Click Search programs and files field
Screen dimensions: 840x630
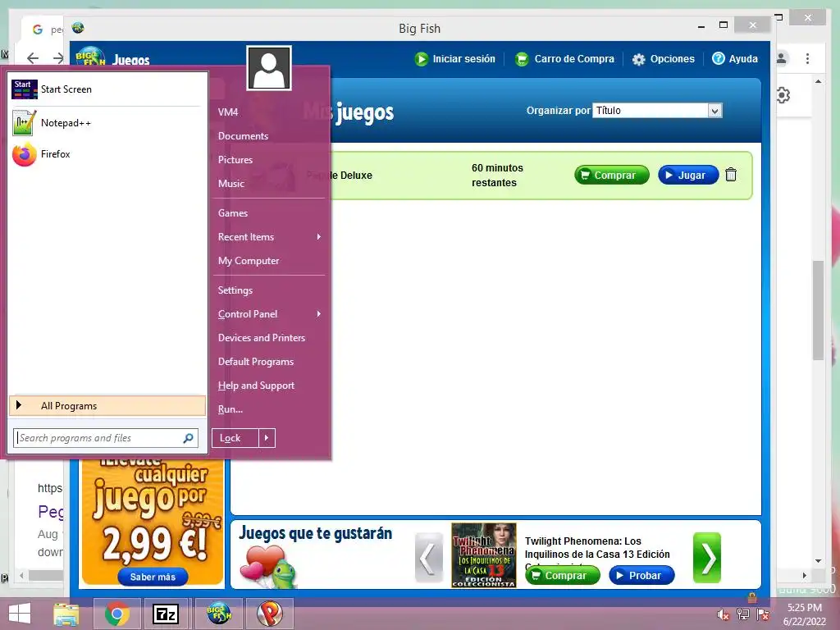(x=106, y=438)
